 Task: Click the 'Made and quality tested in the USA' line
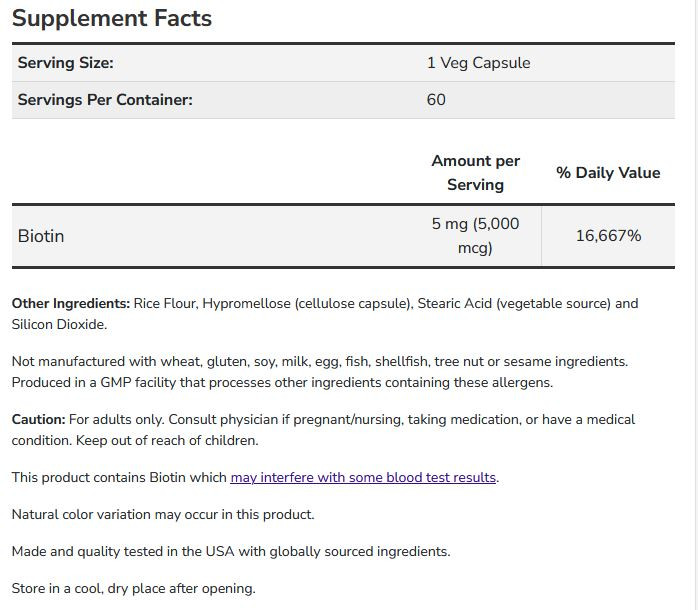click(231, 552)
